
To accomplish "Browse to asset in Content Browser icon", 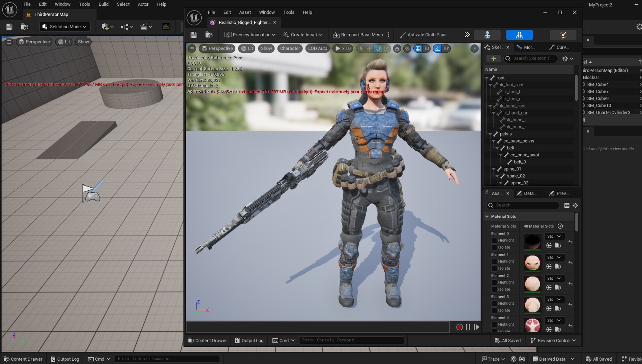I will tap(209, 35).
